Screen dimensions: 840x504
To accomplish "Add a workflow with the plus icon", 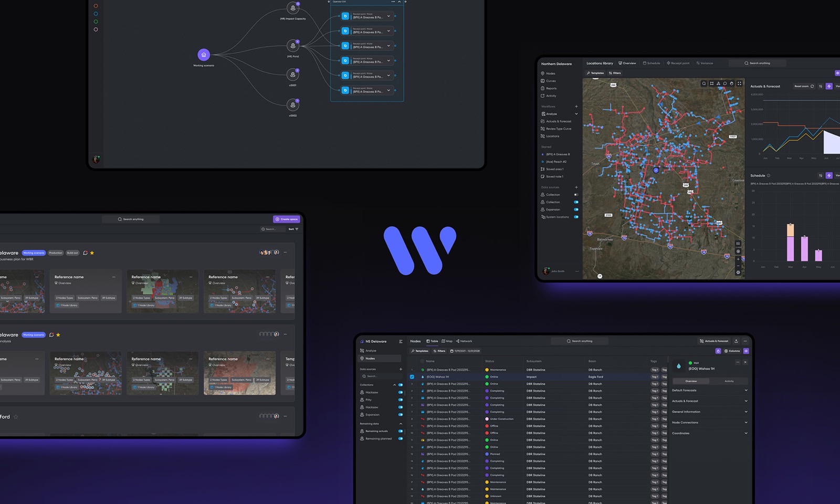I will tap(576, 107).
